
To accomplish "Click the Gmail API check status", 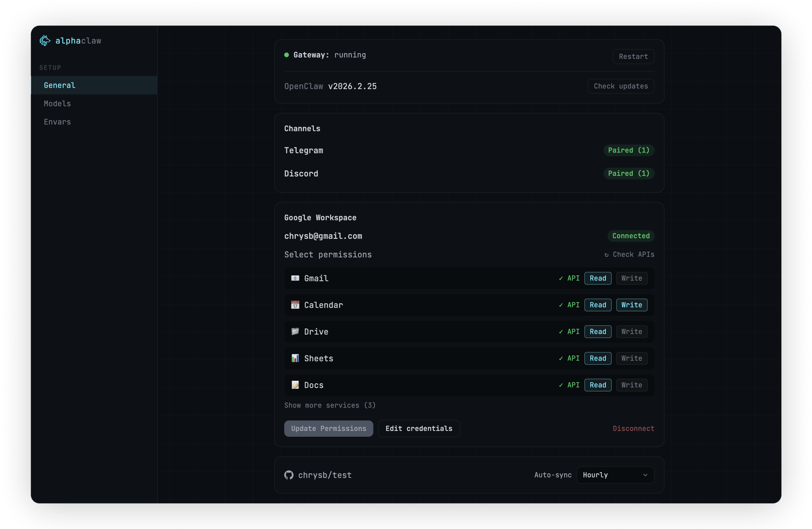I will click(x=569, y=278).
